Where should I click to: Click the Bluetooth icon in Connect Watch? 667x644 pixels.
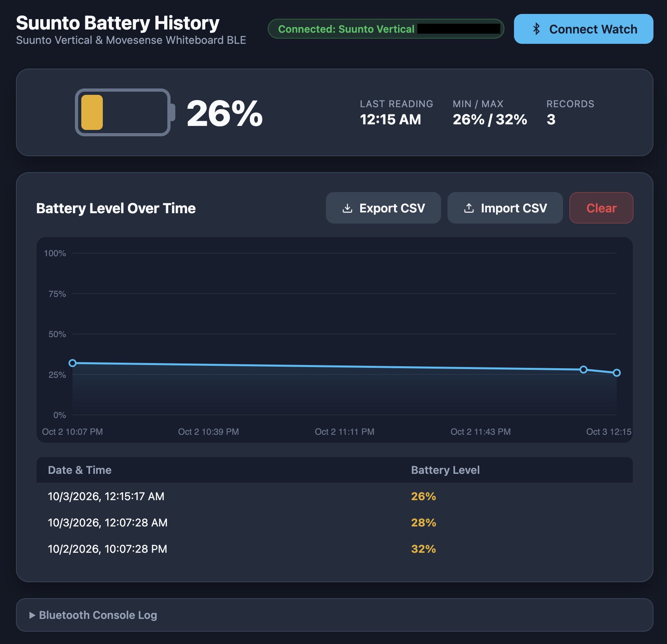(x=536, y=29)
